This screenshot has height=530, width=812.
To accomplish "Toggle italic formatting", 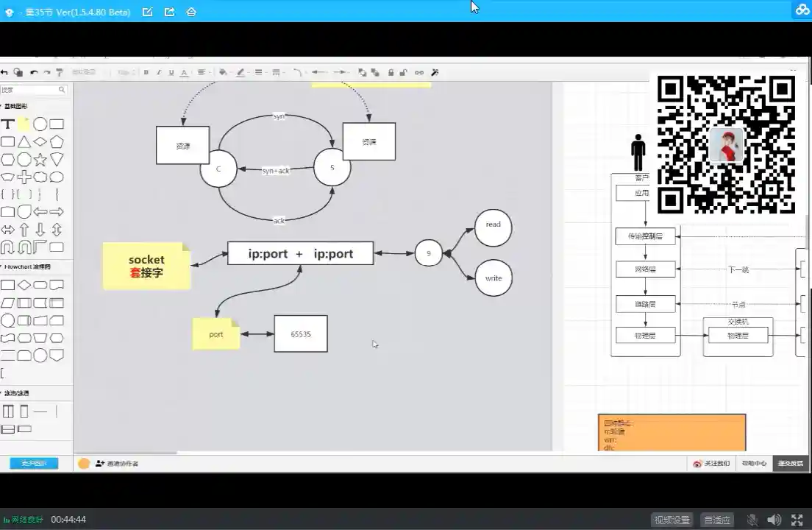I will [x=158, y=73].
